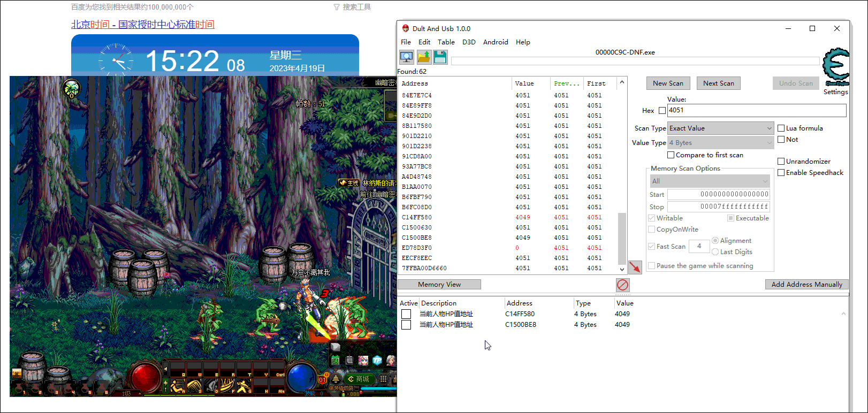This screenshot has height=413, width=868.
Task: Open the File menu
Action: pos(406,42)
